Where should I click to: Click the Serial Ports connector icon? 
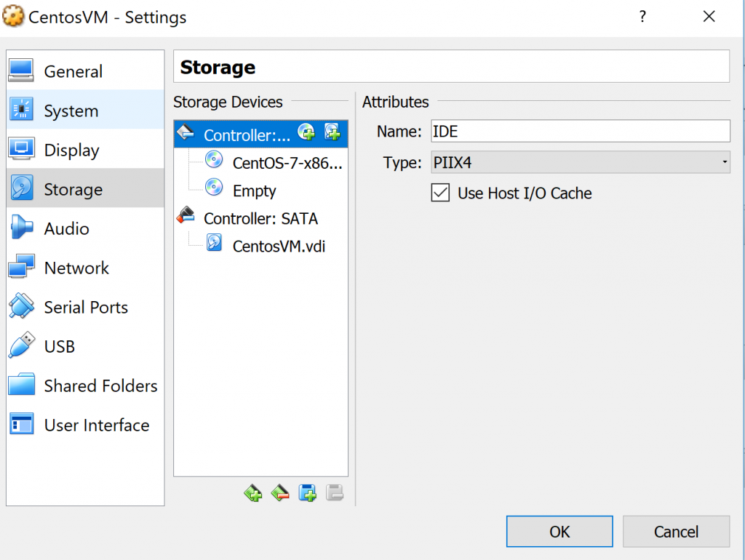click(21, 305)
